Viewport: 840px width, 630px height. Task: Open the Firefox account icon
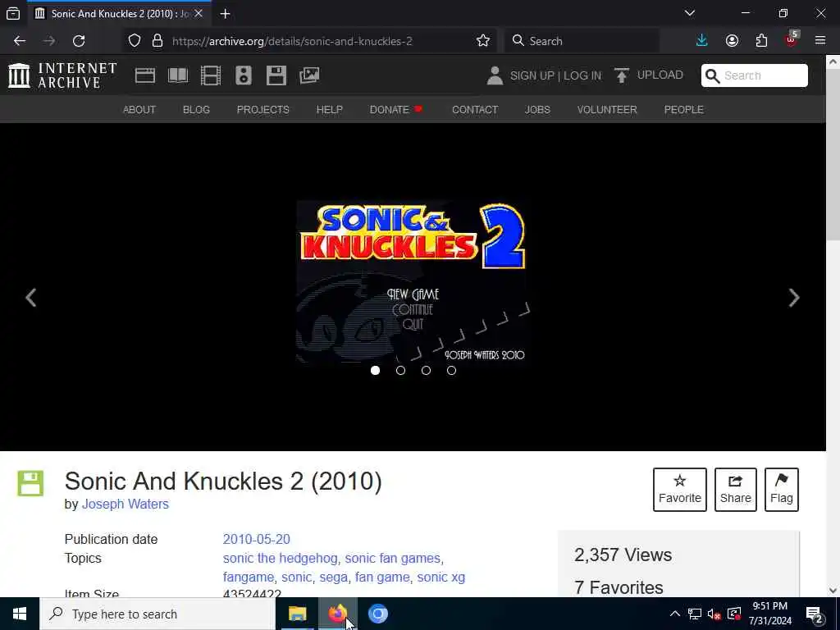(x=732, y=41)
